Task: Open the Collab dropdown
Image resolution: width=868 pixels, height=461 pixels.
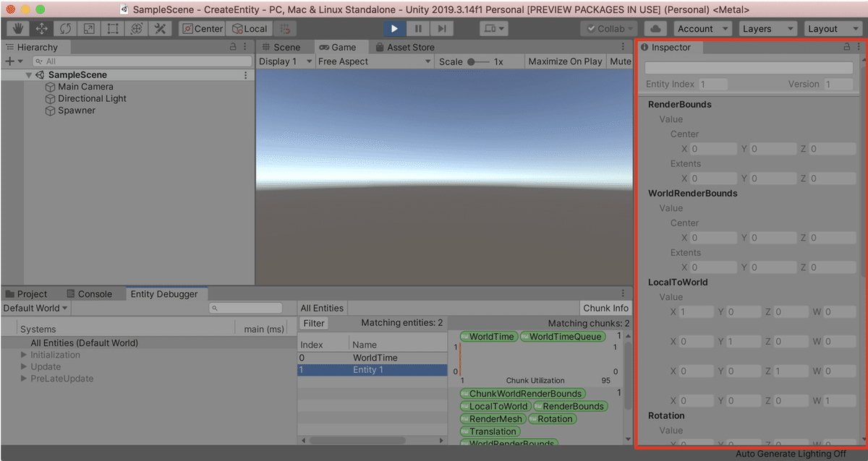Action: coord(608,29)
